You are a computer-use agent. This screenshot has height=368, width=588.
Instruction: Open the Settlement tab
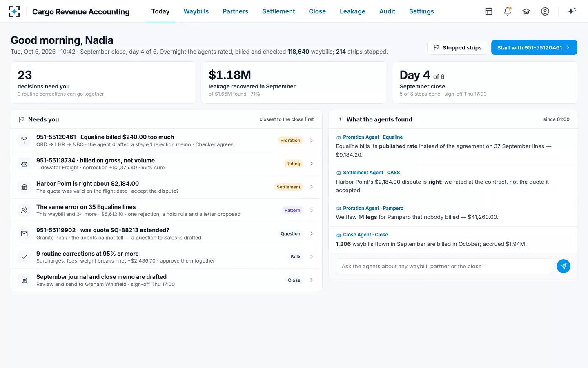(278, 11)
